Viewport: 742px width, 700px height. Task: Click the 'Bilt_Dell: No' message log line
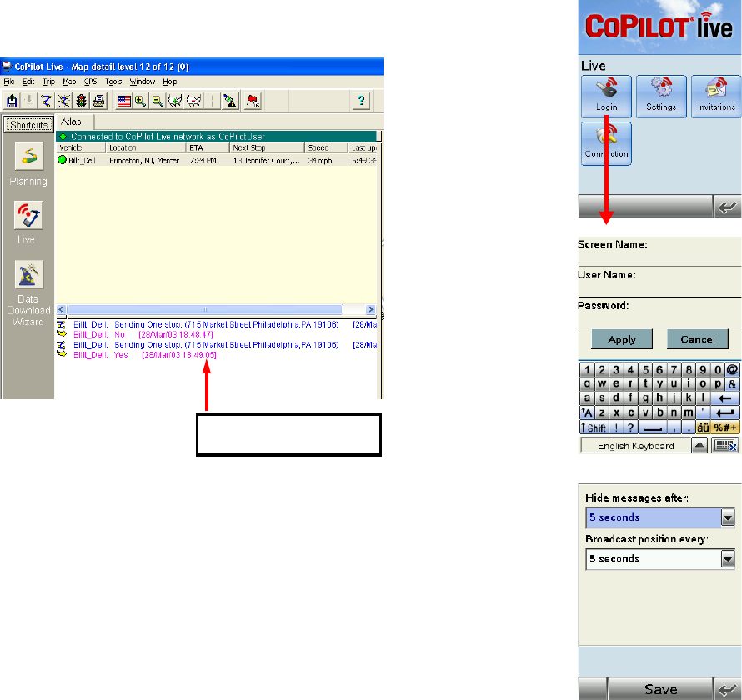pyautogui.click(x=143, y=334)
